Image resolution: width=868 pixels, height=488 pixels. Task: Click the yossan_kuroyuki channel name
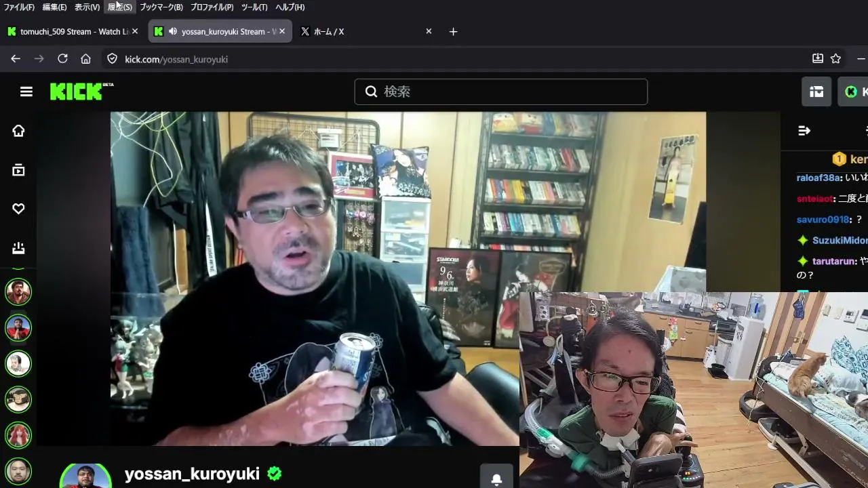(192, 474)
